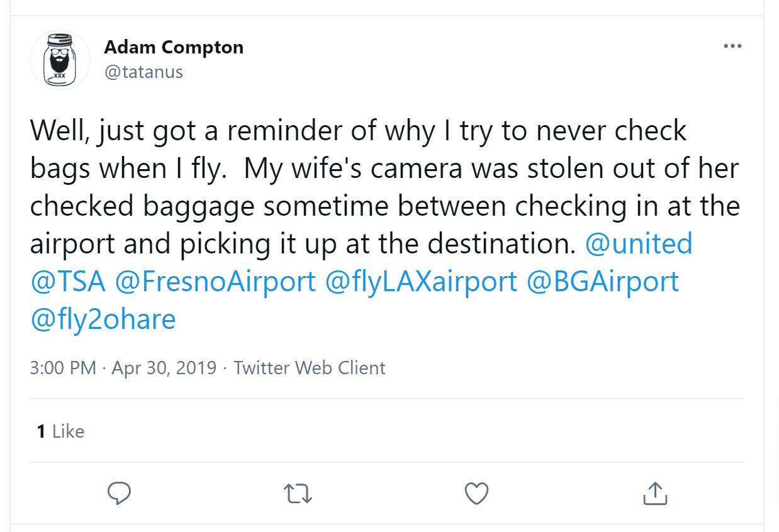Click the @BGAirport mention
Screen dimensions: 779x532
point(603,281)
